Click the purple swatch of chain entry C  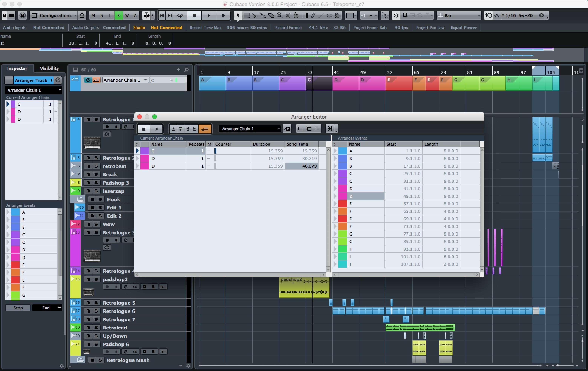(145, 151)
